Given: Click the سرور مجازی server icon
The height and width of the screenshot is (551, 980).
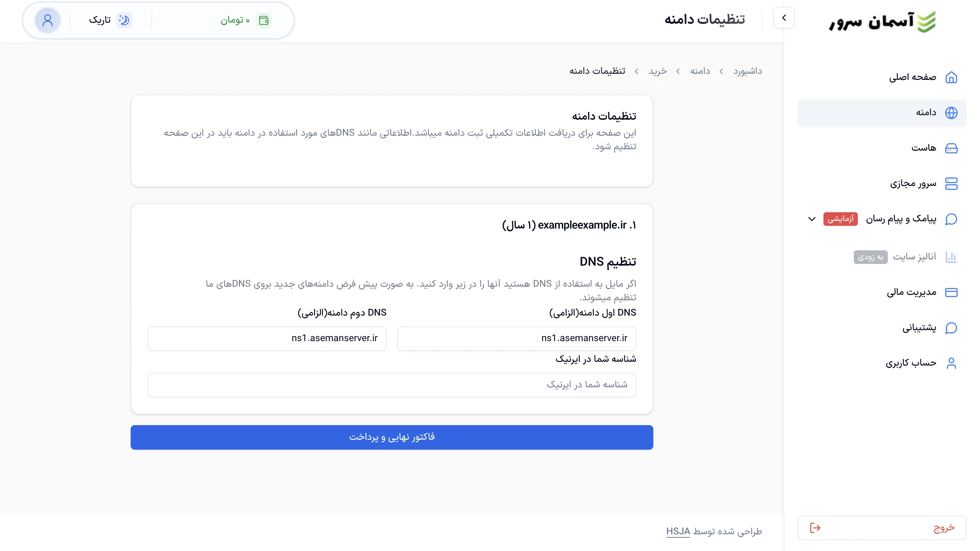Looking at the screenshot, I should point(952,183).
